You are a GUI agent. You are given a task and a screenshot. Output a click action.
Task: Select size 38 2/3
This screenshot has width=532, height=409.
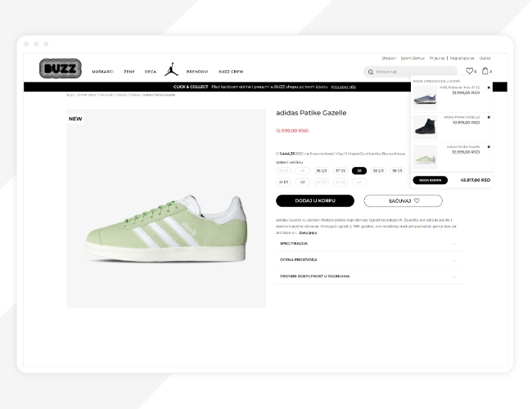pyautogui.click(x=378, y=171)
